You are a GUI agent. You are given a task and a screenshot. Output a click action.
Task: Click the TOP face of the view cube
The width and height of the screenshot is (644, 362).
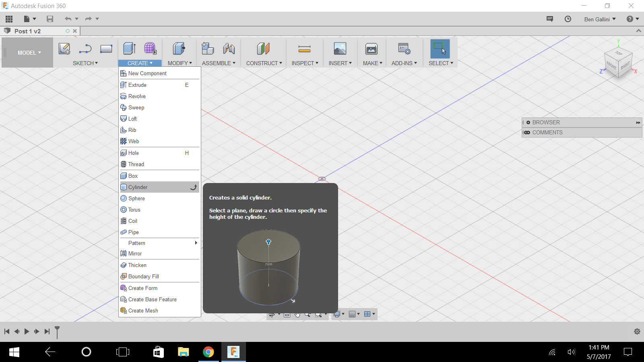click(x=619, y=53)
